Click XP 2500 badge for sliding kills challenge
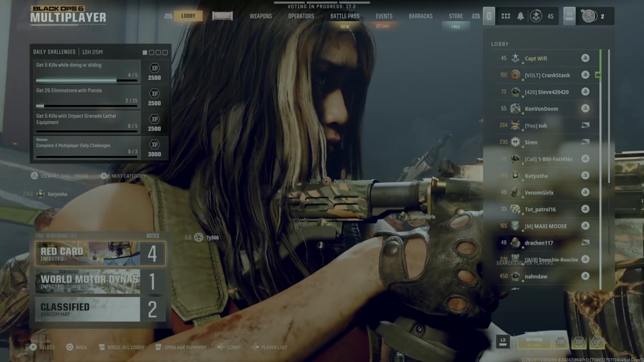The image size is (644, 362). 154,71
